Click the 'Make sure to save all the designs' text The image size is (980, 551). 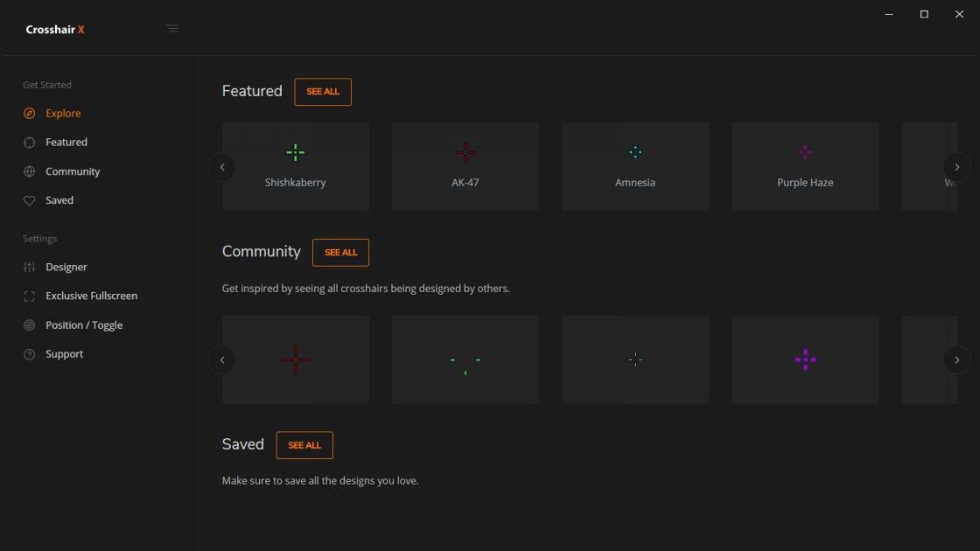pos(320,480)
